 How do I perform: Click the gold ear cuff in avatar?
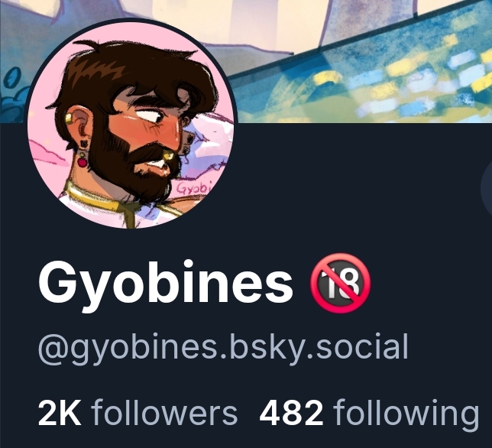(69, 119)
